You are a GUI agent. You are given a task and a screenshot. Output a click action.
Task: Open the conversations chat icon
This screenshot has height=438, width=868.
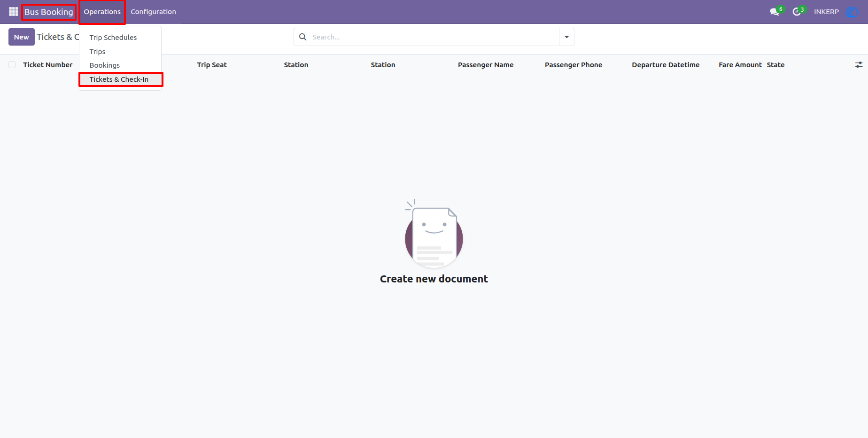[775, 12]
